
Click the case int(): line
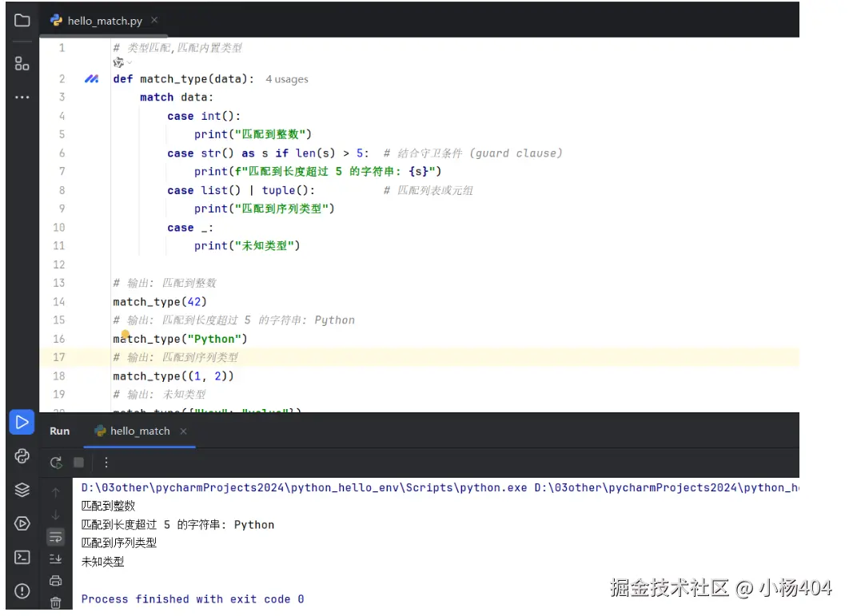point(204,117)
